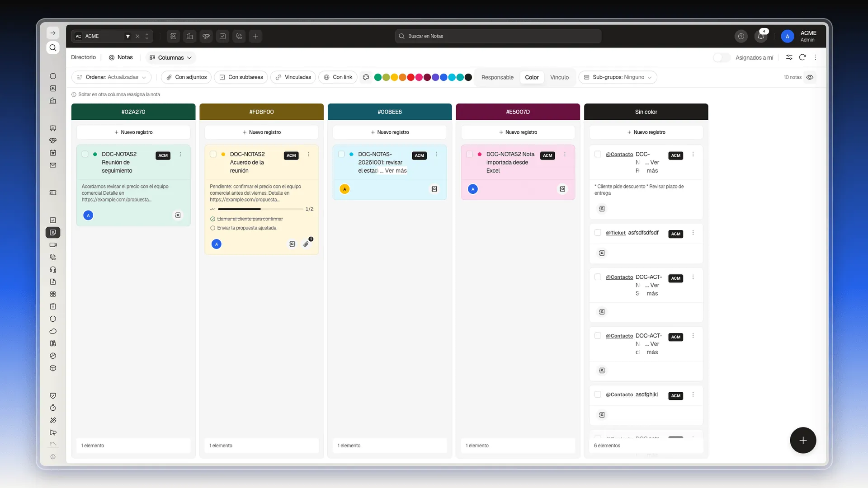Click the color palette icon in filter bar
868x488 pixels.
click(366, 77)
